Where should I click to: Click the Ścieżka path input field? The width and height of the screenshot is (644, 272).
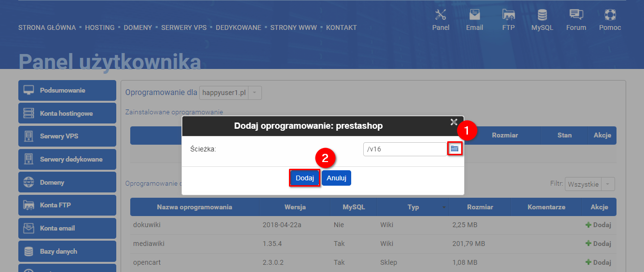click(405, 149)
